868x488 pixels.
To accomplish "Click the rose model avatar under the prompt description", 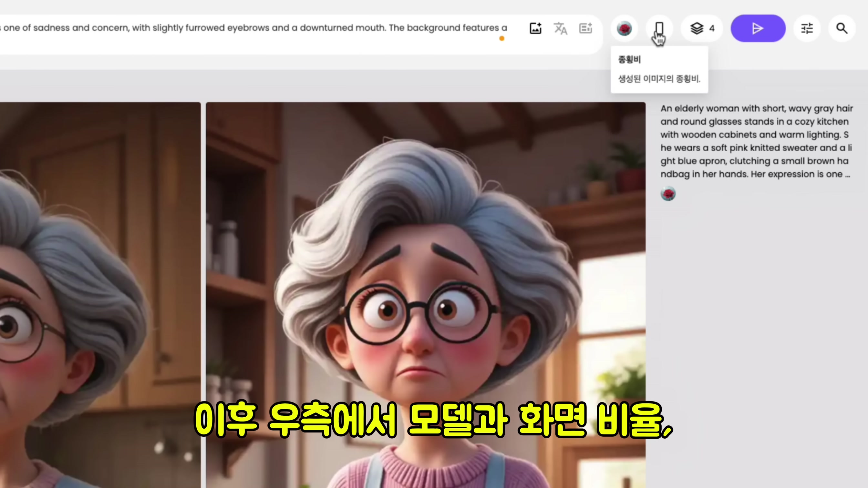I will pyautogui.click(x=668, y=194).
